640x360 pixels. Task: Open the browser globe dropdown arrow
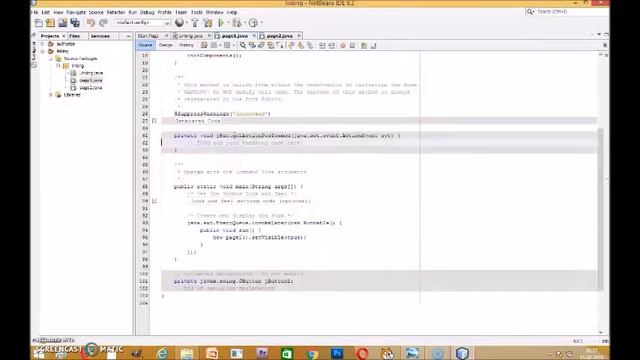click(187, 23)
